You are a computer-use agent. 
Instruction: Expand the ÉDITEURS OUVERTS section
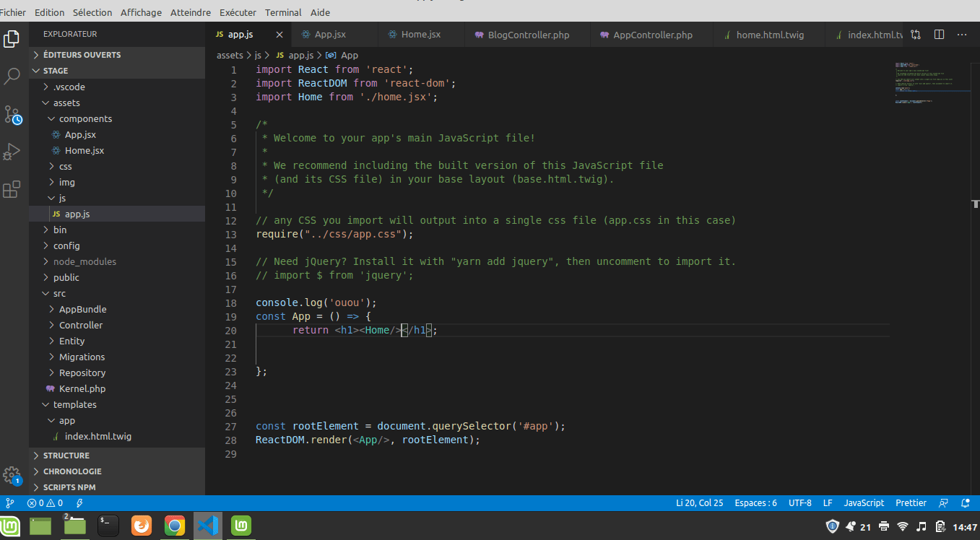point(117,55)
